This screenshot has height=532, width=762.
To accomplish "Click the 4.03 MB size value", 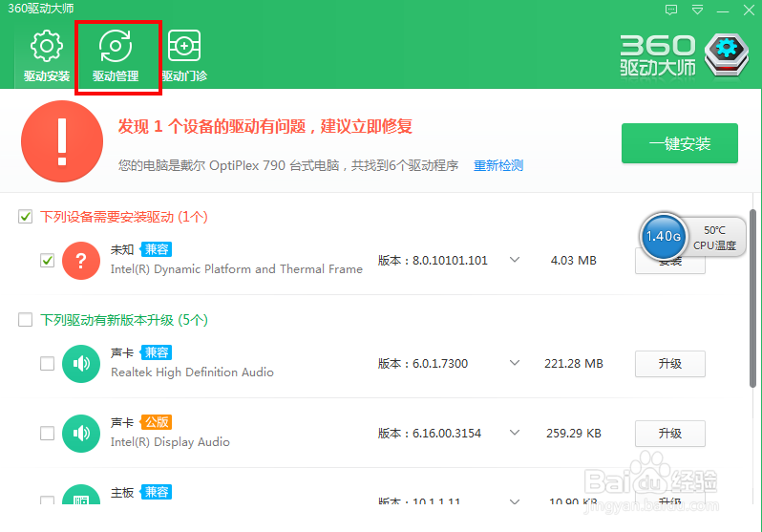I will pos(574,261).
